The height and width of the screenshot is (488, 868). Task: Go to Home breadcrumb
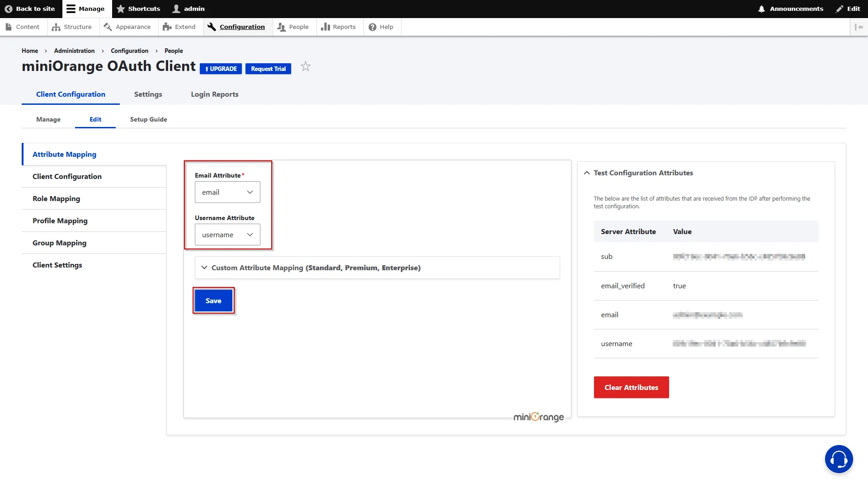[30, 51]
